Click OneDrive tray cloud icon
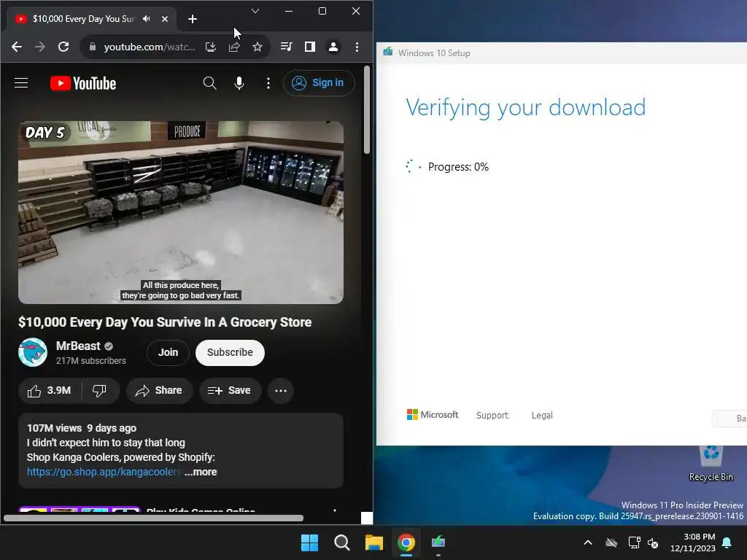Viewport: 747px width, 560px height. (x=611, y=542)
